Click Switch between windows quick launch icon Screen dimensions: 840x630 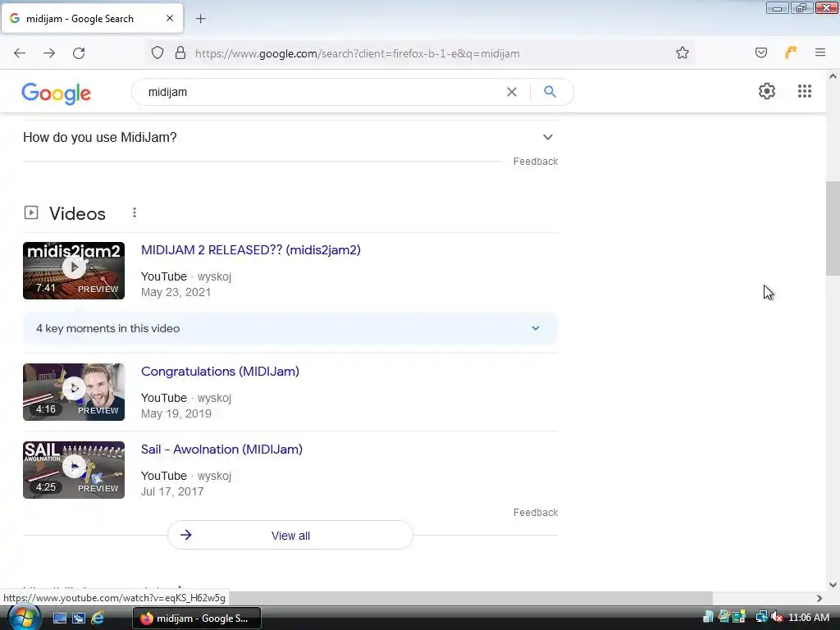(78, 619)
